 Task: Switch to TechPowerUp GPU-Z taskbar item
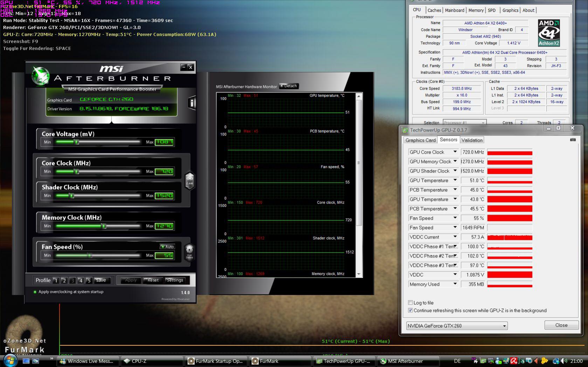344,361
